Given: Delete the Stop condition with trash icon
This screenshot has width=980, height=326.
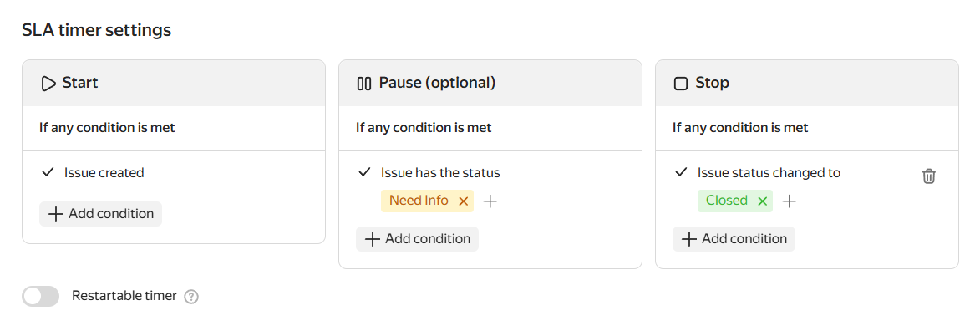Looking at the screenshot, I should click(x=929, y=176).
